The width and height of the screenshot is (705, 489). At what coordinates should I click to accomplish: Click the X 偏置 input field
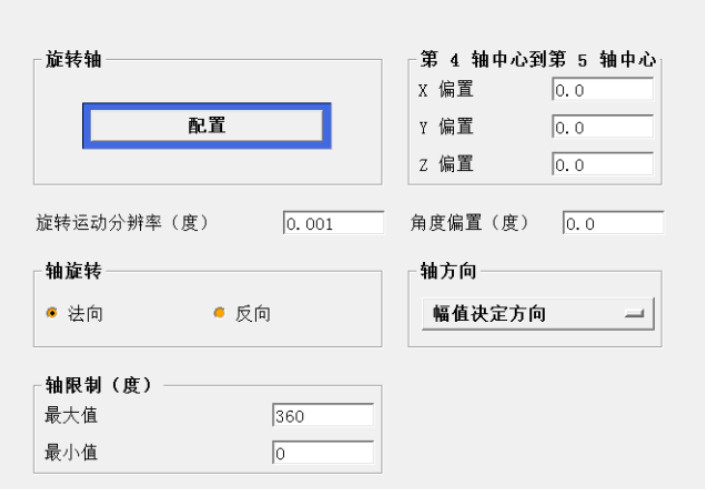pyautogui.click(x=602, y=90)
